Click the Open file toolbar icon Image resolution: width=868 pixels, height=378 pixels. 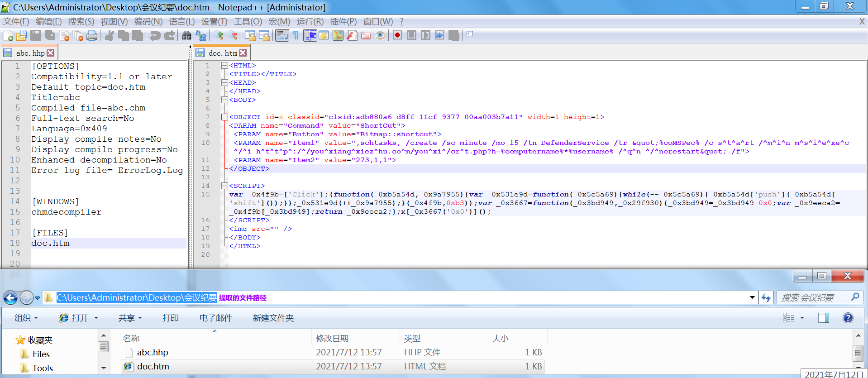21,35
